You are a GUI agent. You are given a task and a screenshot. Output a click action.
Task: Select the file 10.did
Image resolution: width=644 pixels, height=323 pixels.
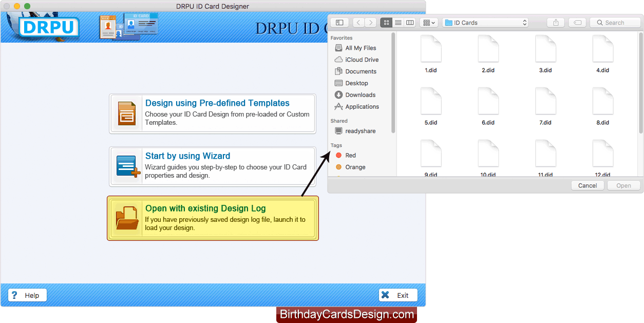(488, 158)
